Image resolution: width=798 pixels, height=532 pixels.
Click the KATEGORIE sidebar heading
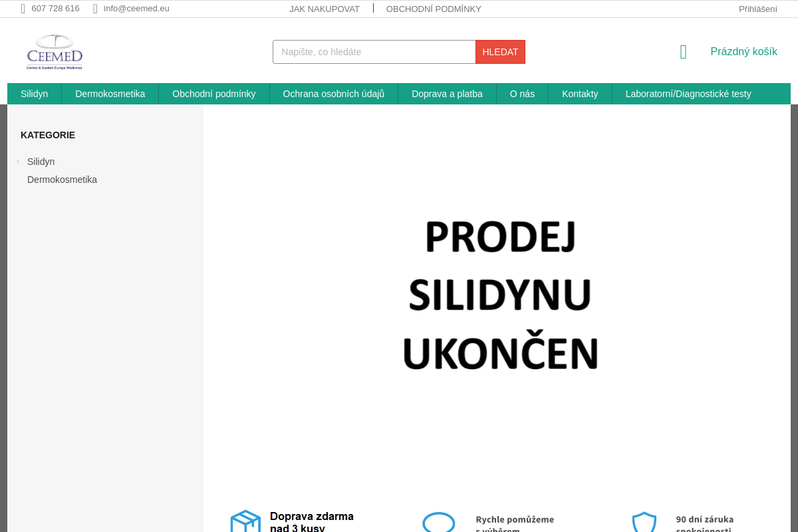tap(48, 135)
